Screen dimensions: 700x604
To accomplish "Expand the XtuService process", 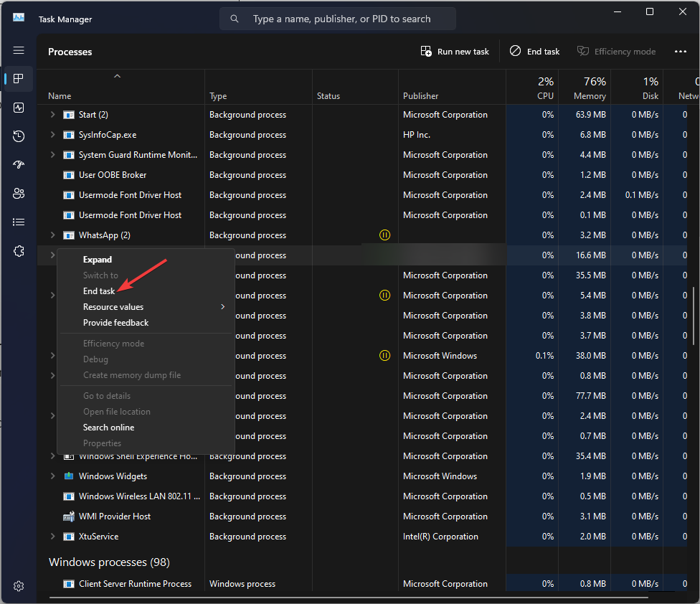I will 52,537.
